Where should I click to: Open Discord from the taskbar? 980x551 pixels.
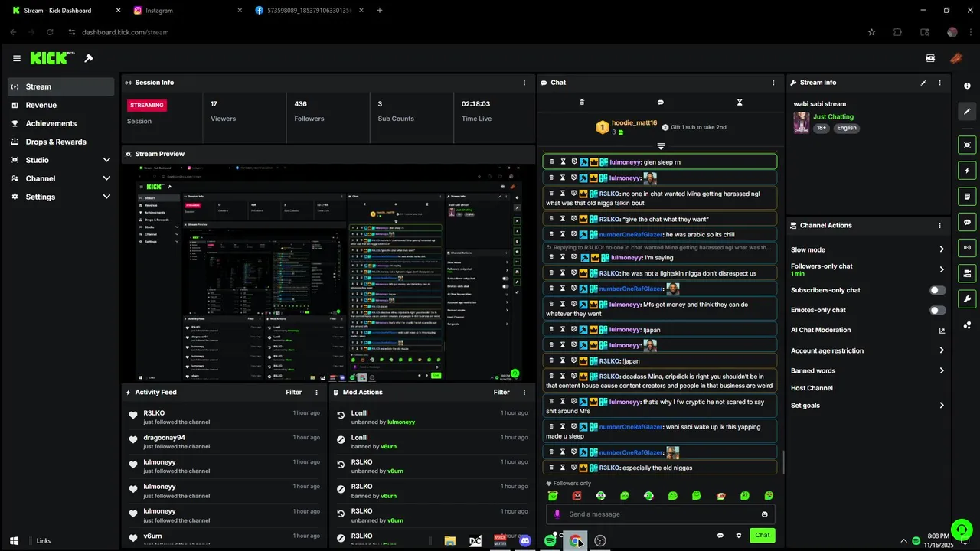point(525,541)
